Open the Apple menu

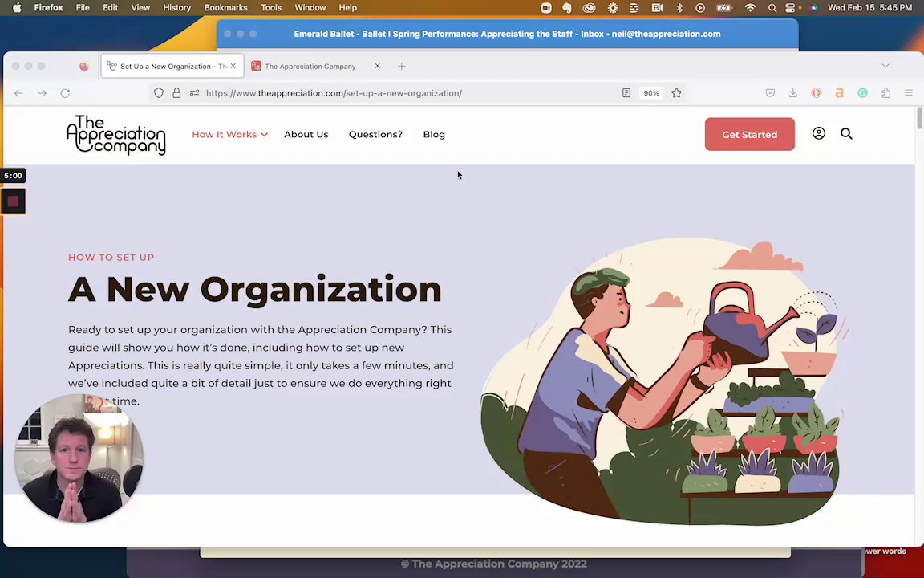pyautogui.click(x=17, y=8)
